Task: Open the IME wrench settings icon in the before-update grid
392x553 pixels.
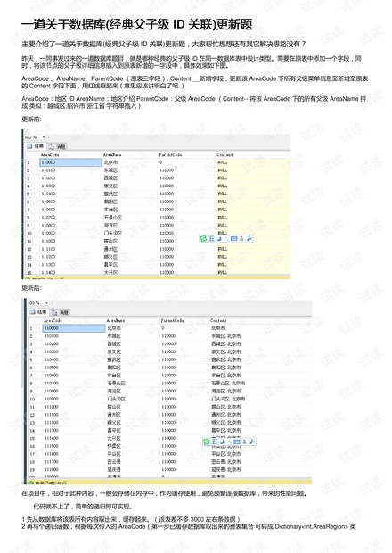Action: tap(249, 239)
